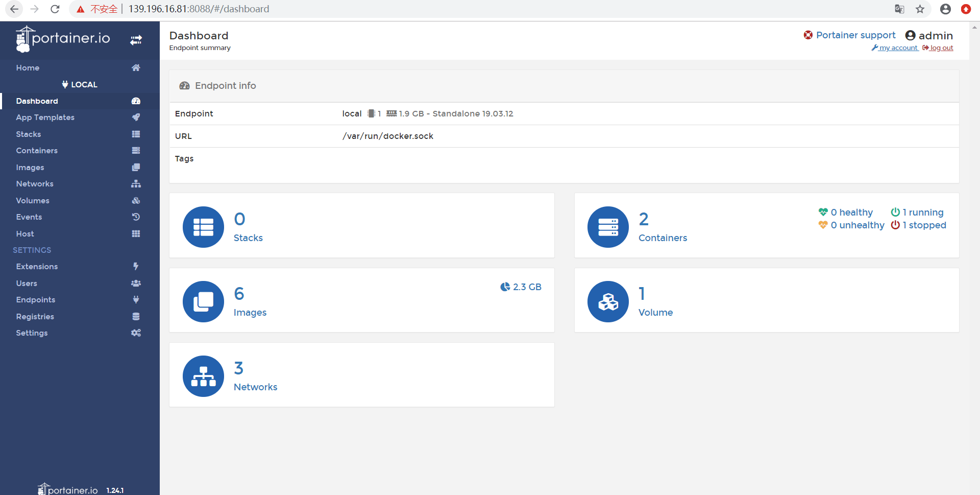Open Containers in the sidebar
980x495 pixels.
37,151
